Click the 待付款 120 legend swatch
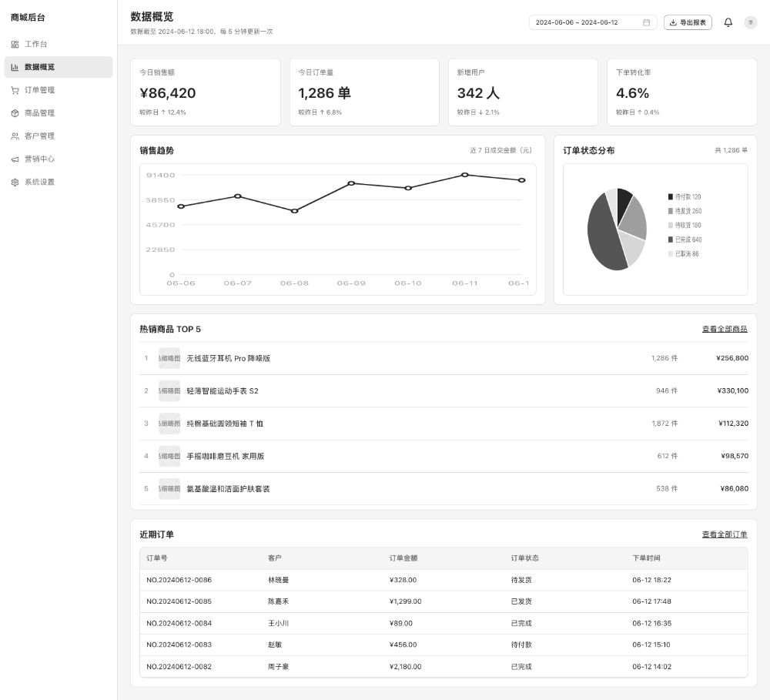Screen dimensions: 770x700 [x=671, y=197]
